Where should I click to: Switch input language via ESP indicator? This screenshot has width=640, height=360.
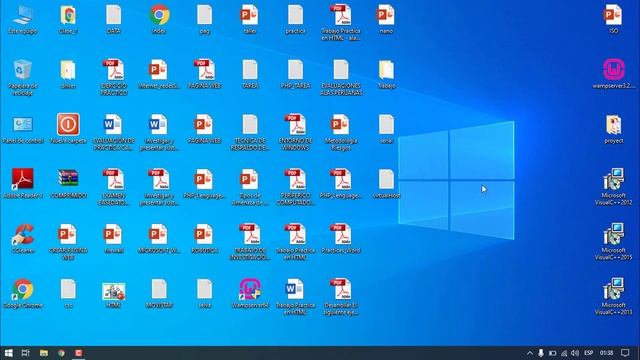coord(588,353)
